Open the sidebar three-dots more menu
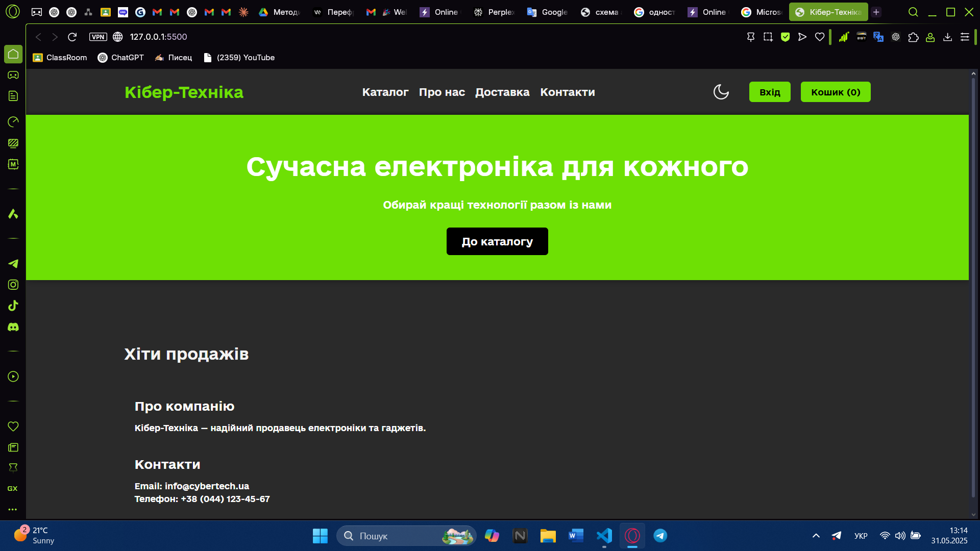980x551 pixels. (x=13, y=509)
